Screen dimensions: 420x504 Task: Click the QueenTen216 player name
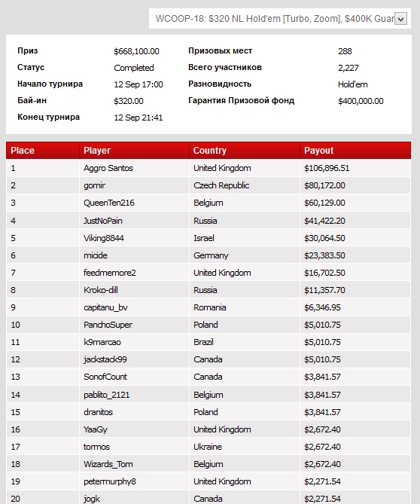pyautogui.click(x=109, y=203)
